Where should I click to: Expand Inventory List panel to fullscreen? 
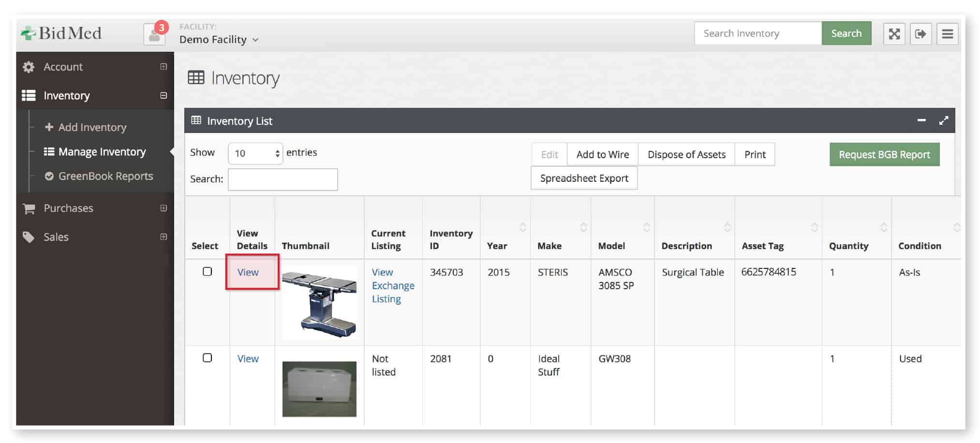[x=943, y=120]
